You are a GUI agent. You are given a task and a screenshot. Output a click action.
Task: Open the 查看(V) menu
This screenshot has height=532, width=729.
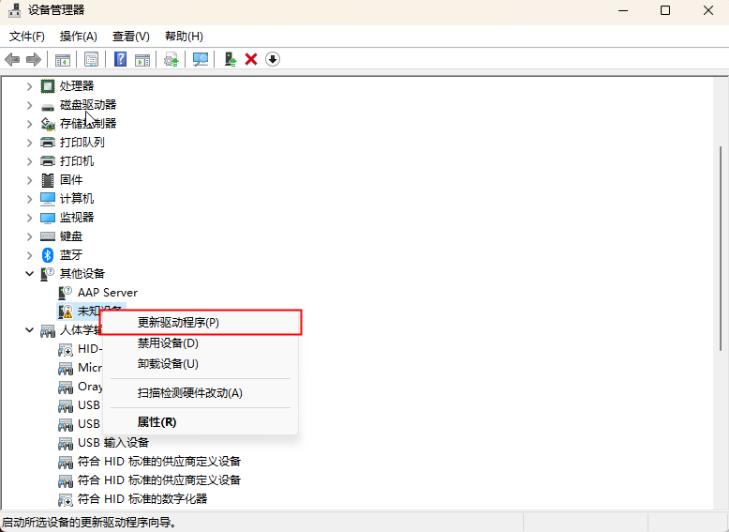130,36
